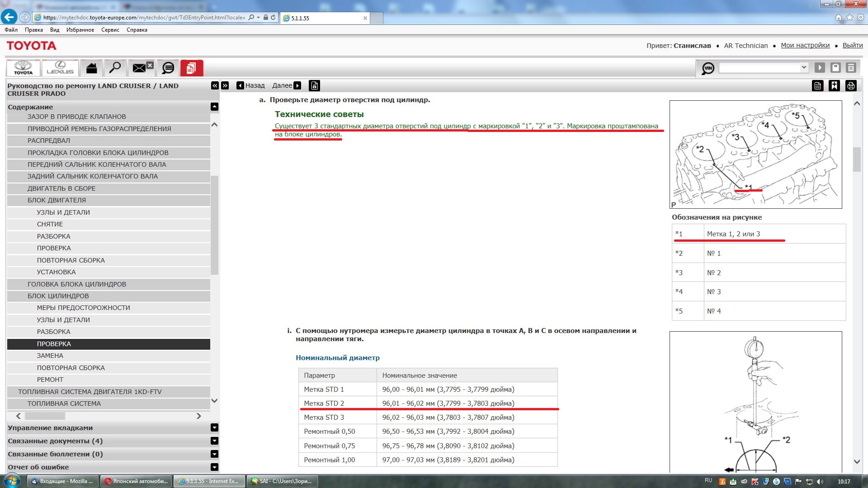
Task: Open the Избранное menu
Action: pyautogui.click(x=80, y=30)
